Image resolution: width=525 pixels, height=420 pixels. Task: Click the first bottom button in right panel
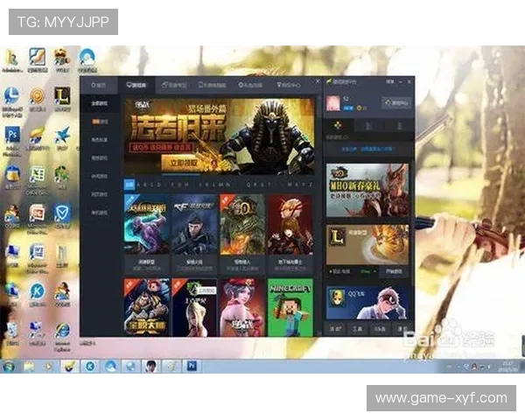335,329
